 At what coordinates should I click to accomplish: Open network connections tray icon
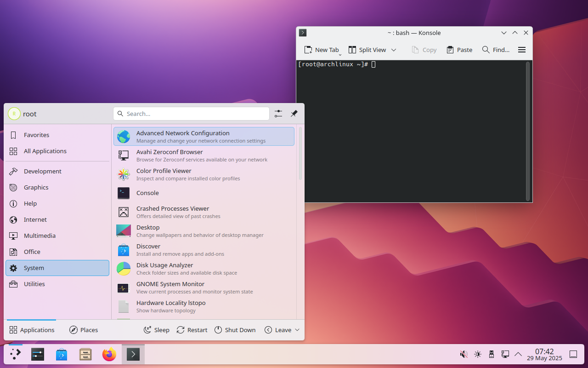coord(505,354)
